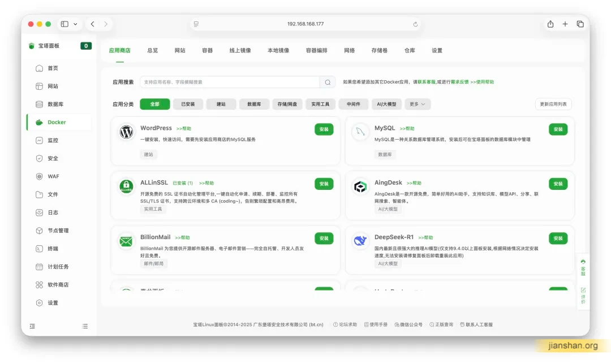This screenshot has width=611, height=364.
Task: Open 网站 in the left sidebar
Action: pos(53,86)
